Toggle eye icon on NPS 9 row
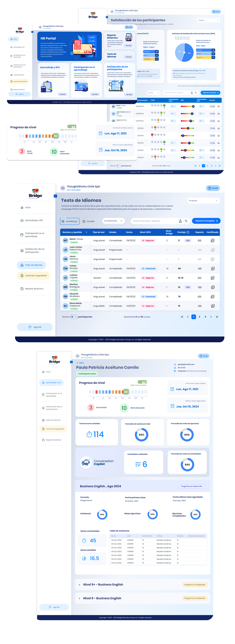 218,114
